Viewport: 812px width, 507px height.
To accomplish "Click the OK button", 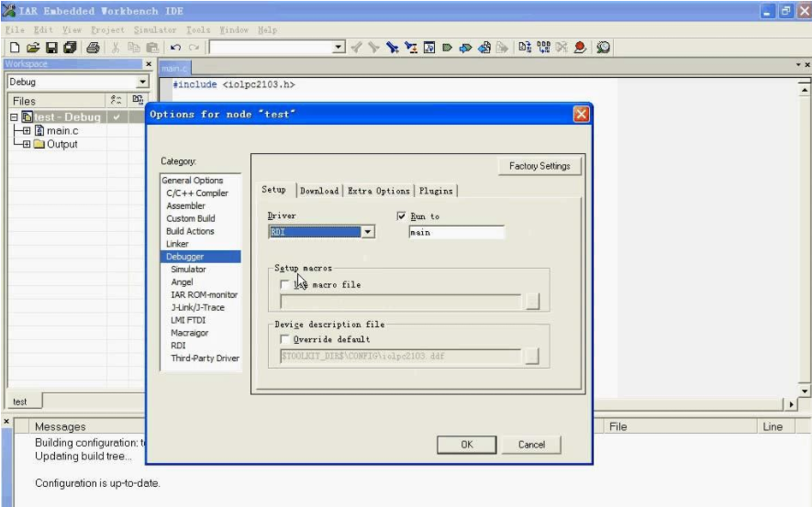I will 467,445.
